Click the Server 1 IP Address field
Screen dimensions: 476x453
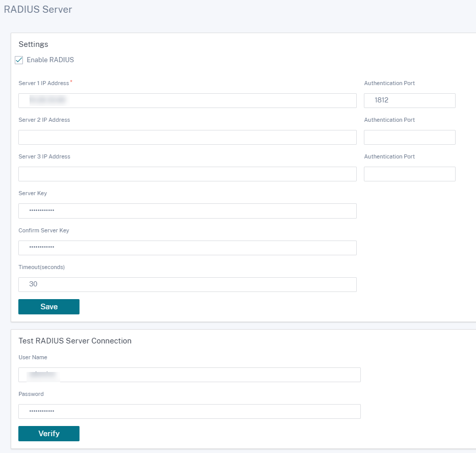(x=188, y=100)
